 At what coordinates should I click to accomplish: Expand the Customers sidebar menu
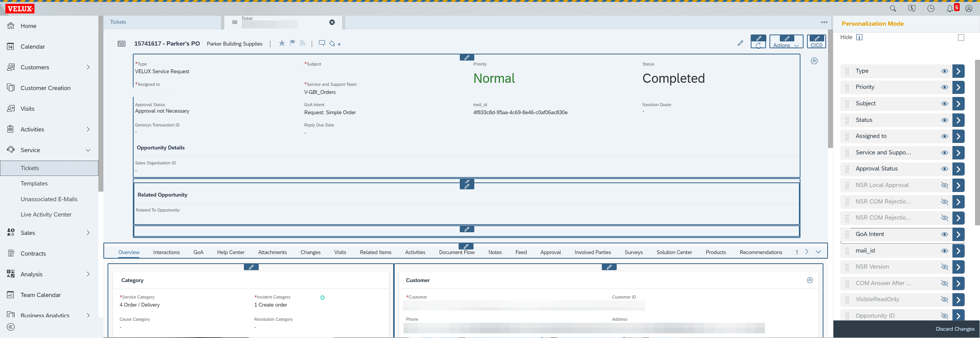[x=88, y=67]
